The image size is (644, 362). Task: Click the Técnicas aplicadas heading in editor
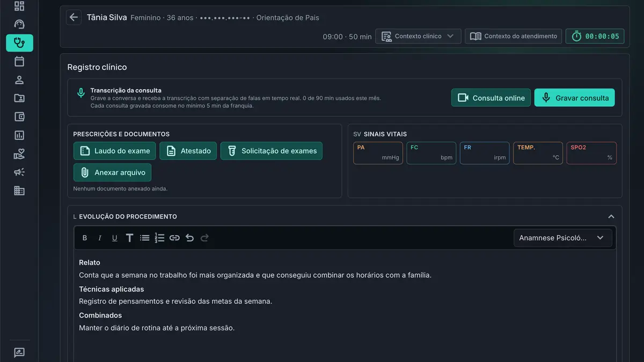coord(112,289)
